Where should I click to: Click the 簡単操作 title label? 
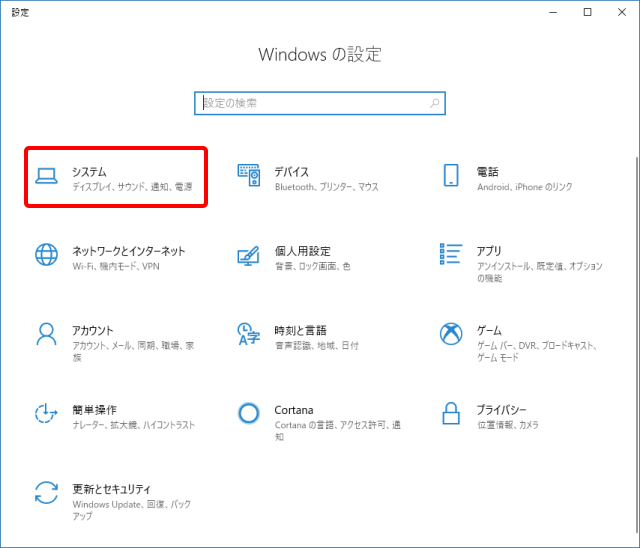pyautogui.click(x=94, y=410)
